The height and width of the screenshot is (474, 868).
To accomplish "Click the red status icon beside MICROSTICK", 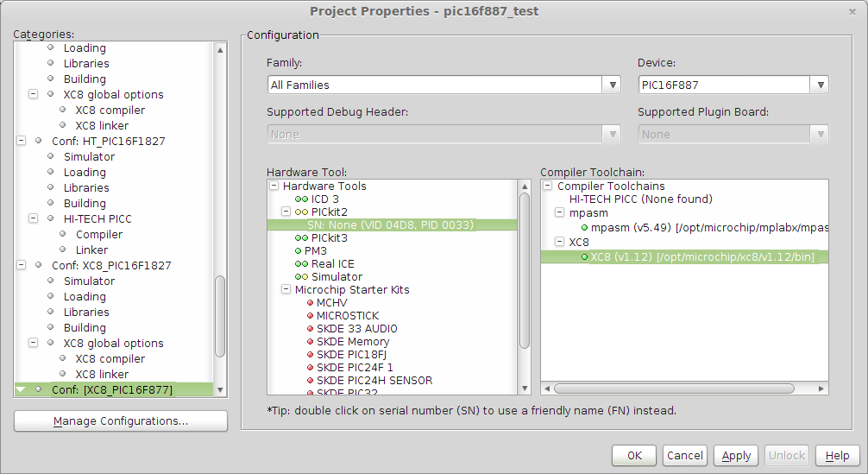I will [x=310, y=316].
